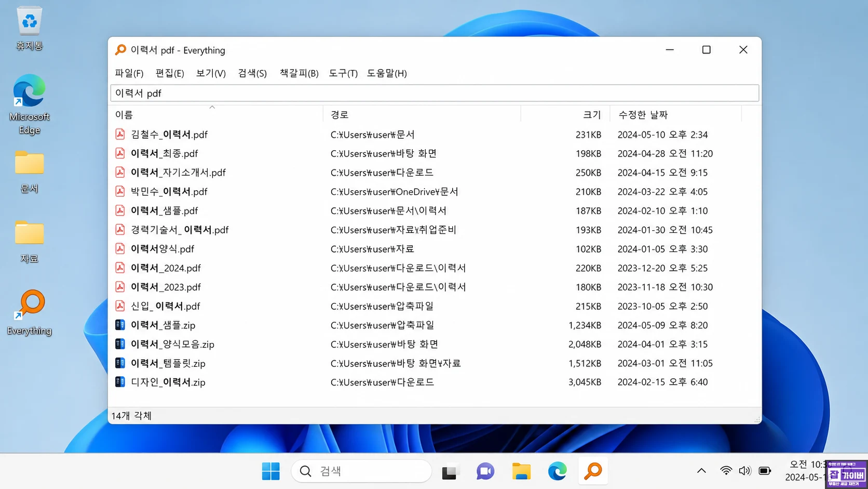Open Task View from taskbar
This screenshot has height=489, width=868.
pos(450,471)
